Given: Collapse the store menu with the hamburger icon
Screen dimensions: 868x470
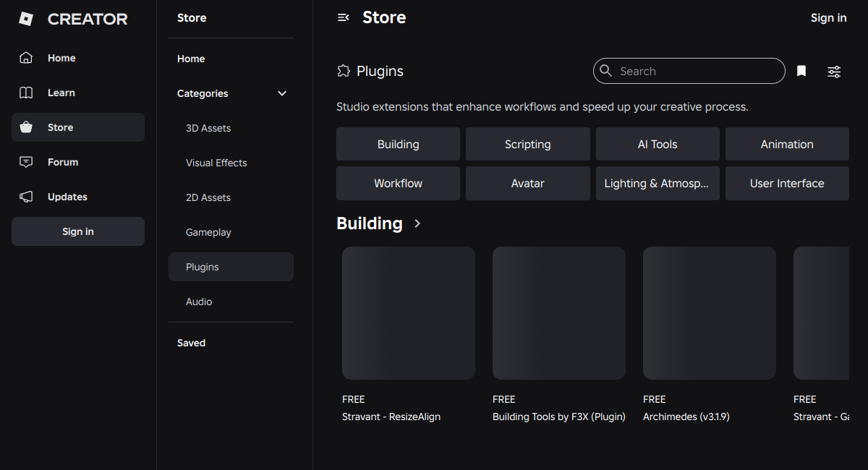Looking at the screenshot, I should (x=344, y=17).
